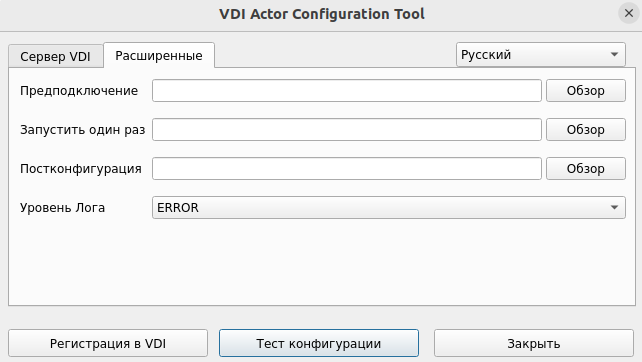Click the Постконфигурация text field
Viewport: 642px width, 362px height.
coord(347,168)
